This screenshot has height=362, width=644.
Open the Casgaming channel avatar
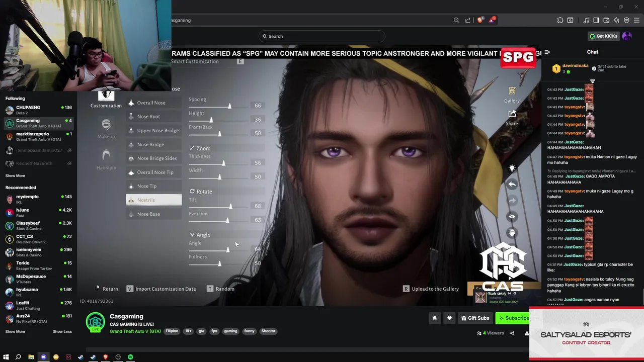pyautogui.click(x=95, y=322)
